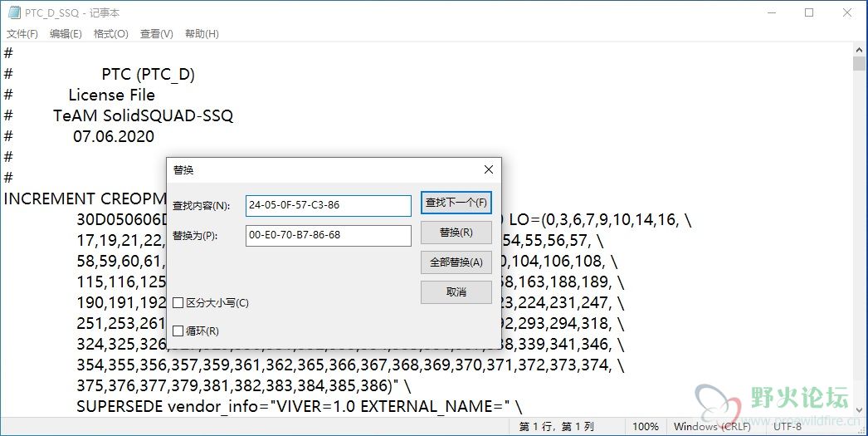868x436 pixels.
Task: Click the line starting '354,355,356,357'
Action: (350, 365)
